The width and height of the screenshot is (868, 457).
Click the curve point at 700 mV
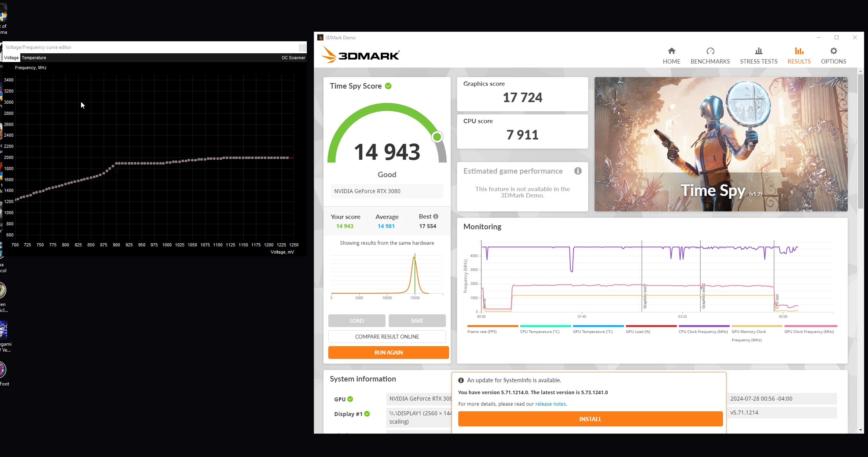pos(16,199)
